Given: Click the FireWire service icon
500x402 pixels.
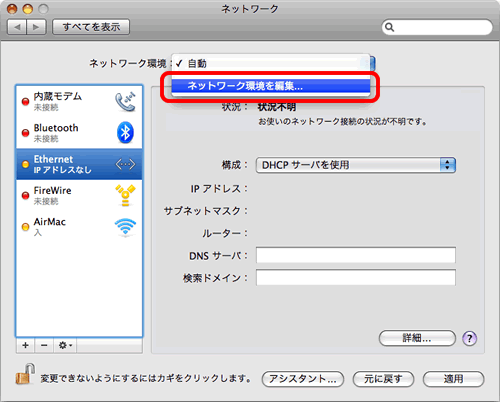Looking at the screenshot, I should (x=125, y=195).
